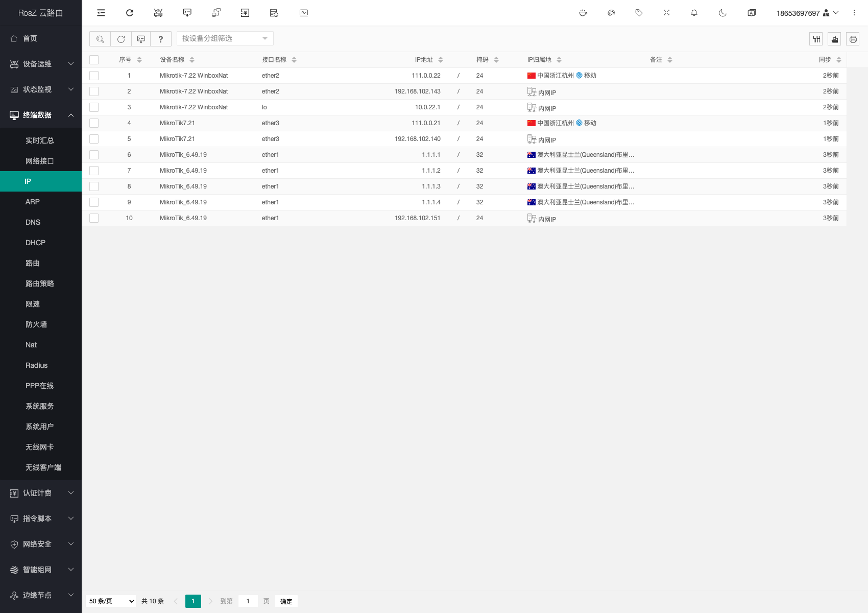This screenshot has height=613, width=868.
Task: Open the device group filter dropdown
Action: 225,38
